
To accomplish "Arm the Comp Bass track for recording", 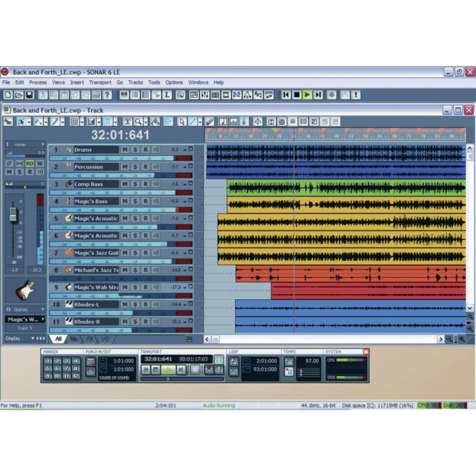I will [x=146, y=184].
